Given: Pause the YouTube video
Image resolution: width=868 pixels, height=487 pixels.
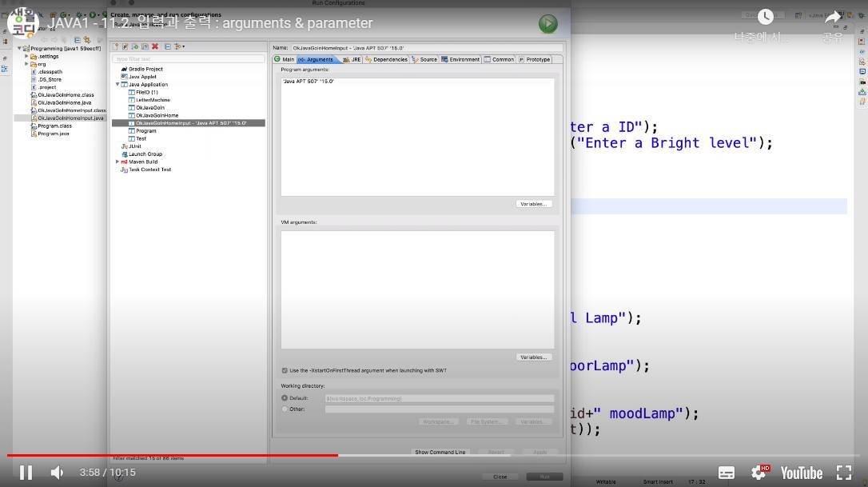Looking at the screenshot, I should (x=26, y=473).
